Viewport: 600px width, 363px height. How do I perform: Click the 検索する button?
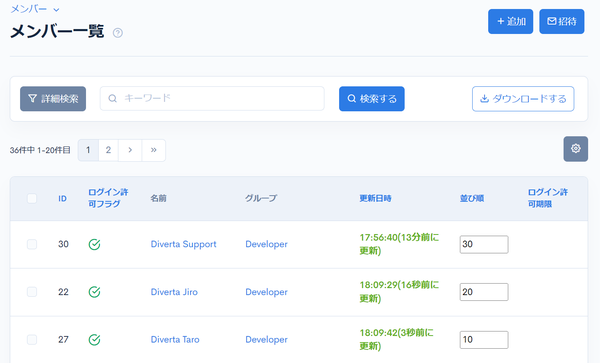tap(372, 99)
